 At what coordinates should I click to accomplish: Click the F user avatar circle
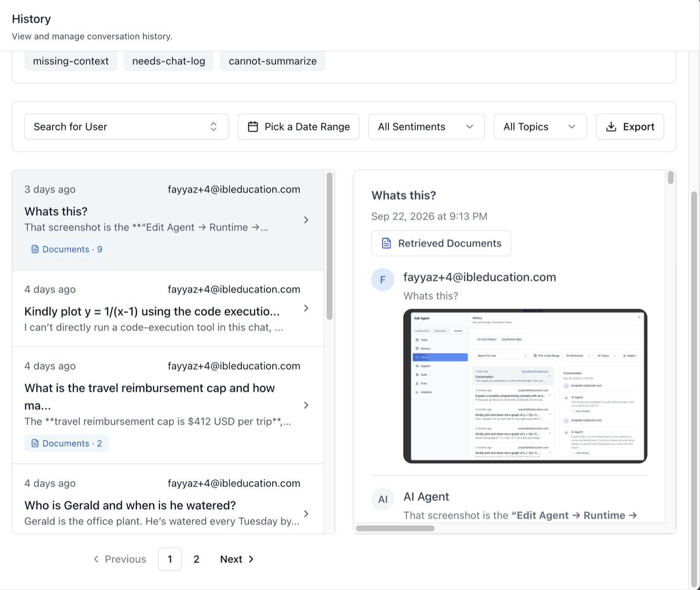pyautogui.click(x=383, y=279)
